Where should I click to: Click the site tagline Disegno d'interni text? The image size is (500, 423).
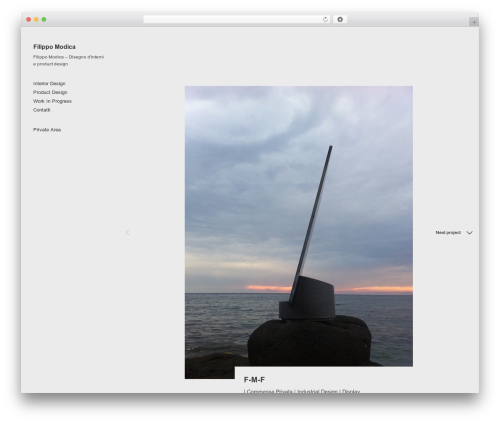pyautogui.click(x=68, y=60)
